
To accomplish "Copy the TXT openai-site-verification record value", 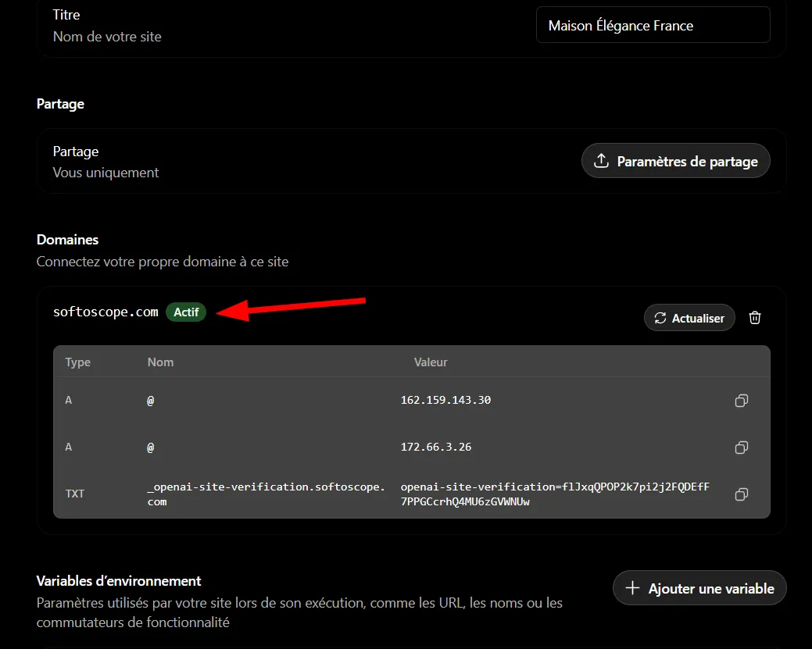I will tap(741, 494).
